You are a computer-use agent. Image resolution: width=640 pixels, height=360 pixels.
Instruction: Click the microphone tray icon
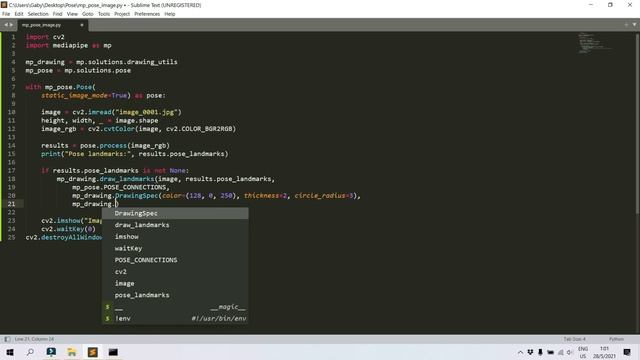point(540,352)
